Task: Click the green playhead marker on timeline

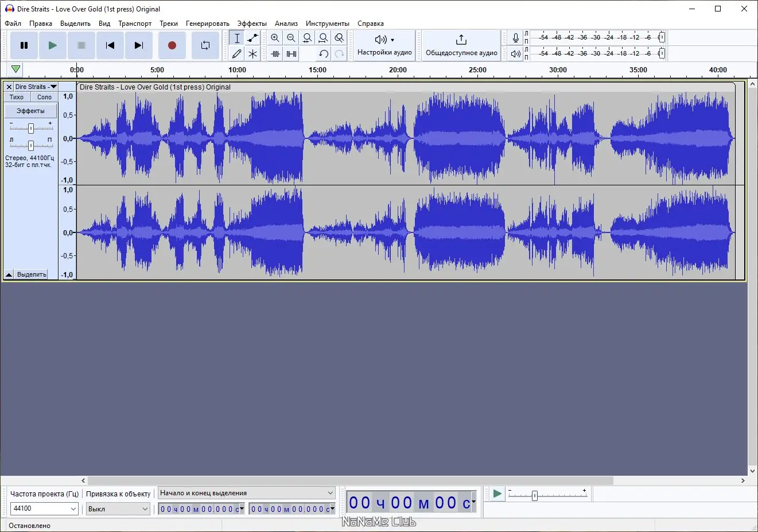Action: pyautogui.click(x=16, y=69)
